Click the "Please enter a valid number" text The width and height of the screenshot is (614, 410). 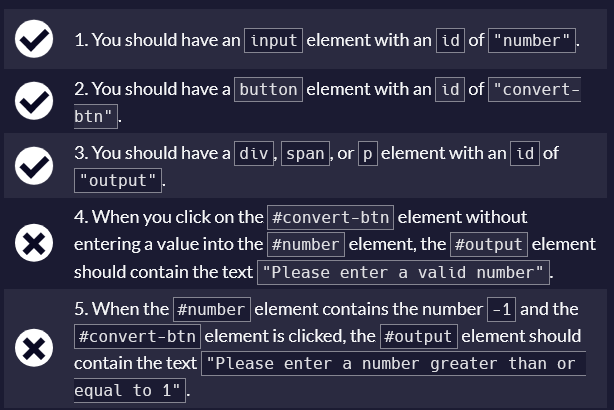[403, 271]
